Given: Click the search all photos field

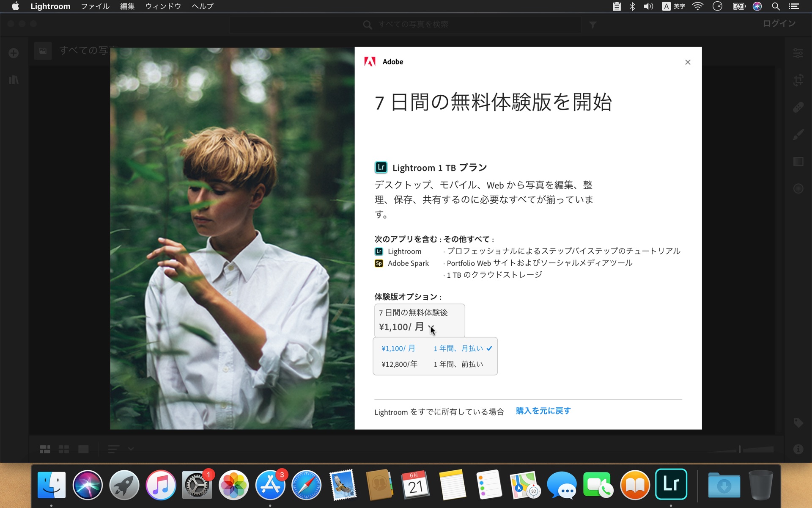Looking at the screenshot, I should (405, 25).
